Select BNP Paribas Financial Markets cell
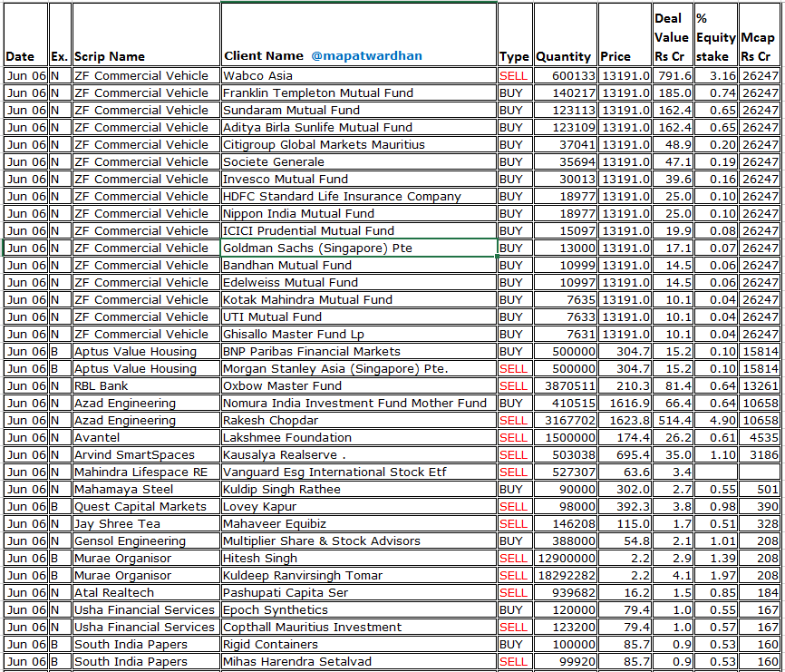Screen dimensions: 785x672 click(x=358, y=352)
